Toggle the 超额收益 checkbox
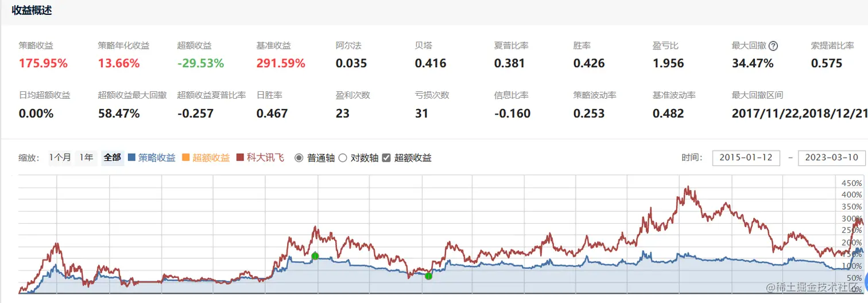 [386, 158]
